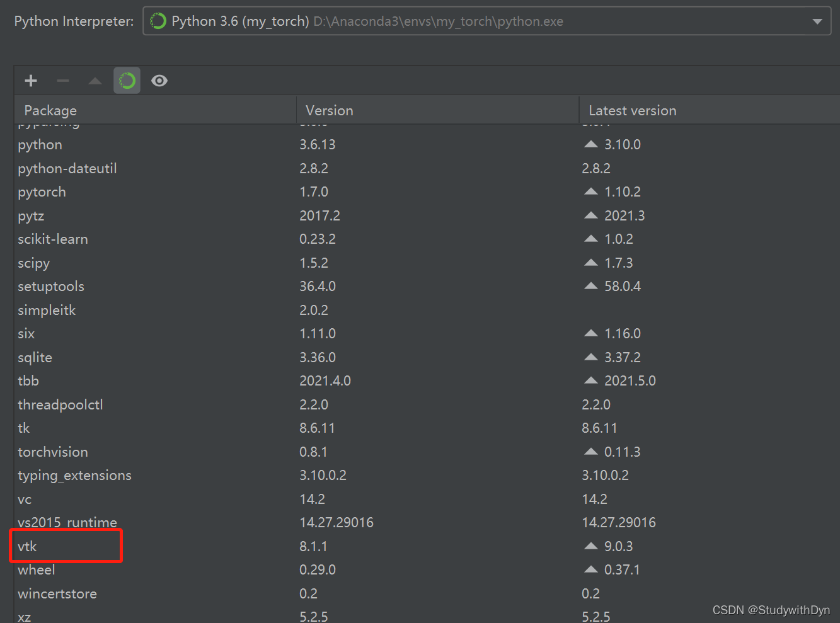The height and width of the screenshot is (623, 840).
Task: Click scikit-learn latest version 1.0.2
Action: point(619,239)
